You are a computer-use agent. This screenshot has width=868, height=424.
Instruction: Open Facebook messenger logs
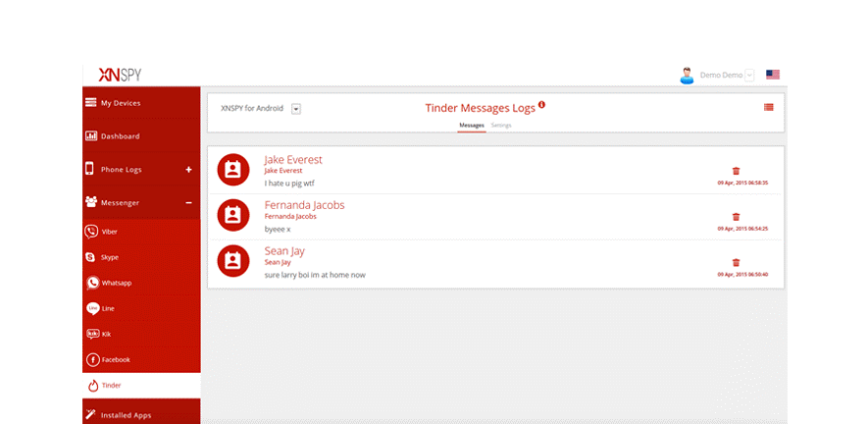tap(141, 359)
